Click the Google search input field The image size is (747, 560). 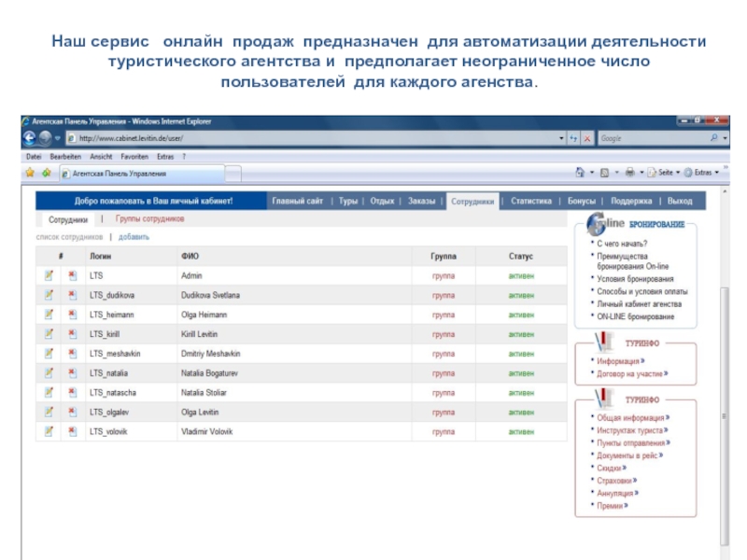(651, 138)
